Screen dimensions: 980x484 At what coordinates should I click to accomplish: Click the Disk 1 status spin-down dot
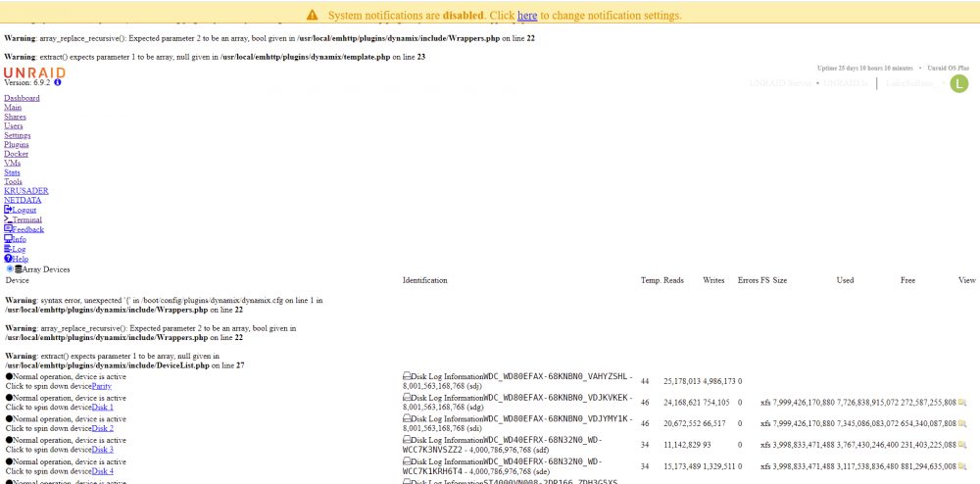(9, 398)
